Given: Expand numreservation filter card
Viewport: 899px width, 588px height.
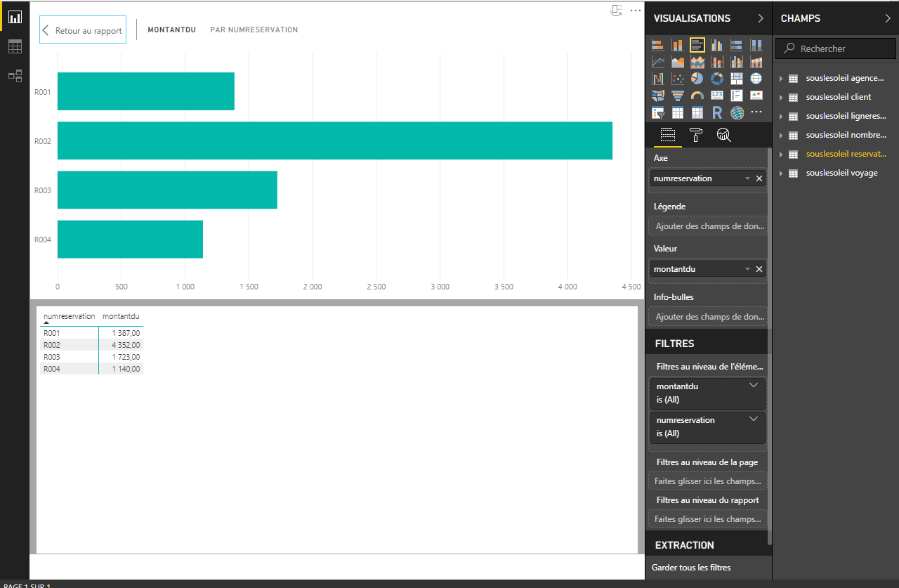Looking at the screenshot, I should point(754,419).
